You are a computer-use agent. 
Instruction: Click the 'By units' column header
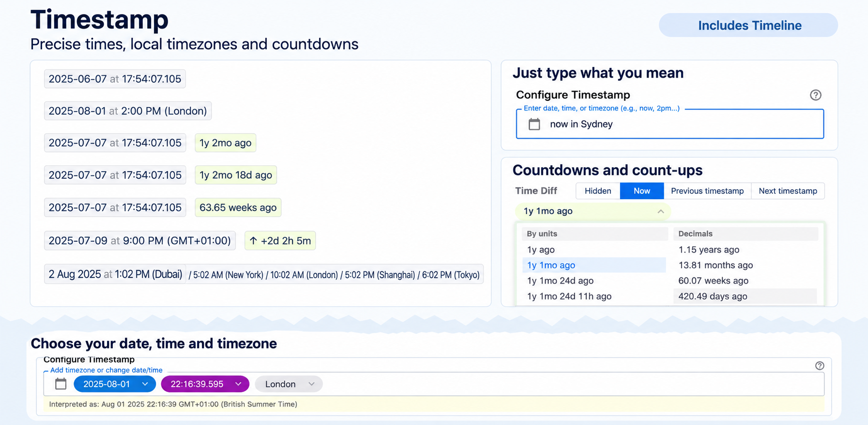coord(594,234)
